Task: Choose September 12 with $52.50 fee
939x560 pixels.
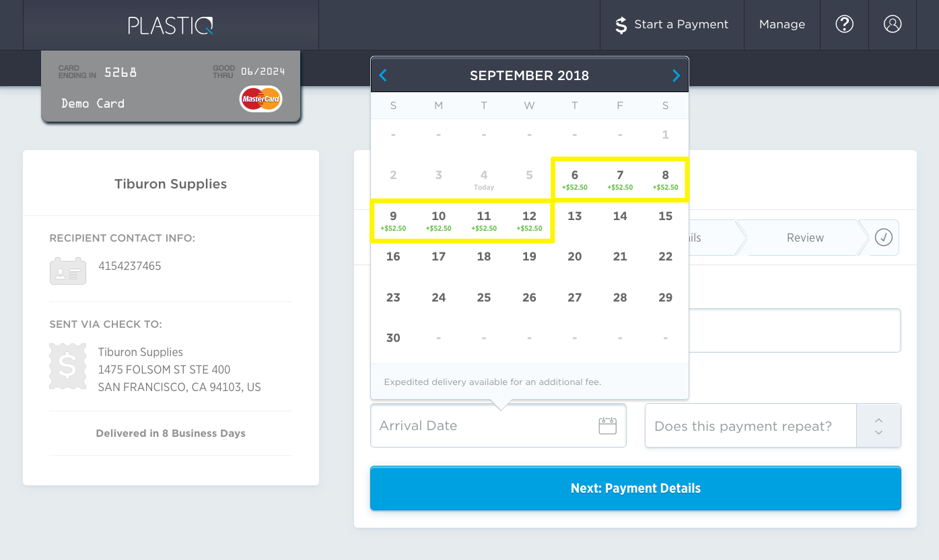Action: point(529,221)
